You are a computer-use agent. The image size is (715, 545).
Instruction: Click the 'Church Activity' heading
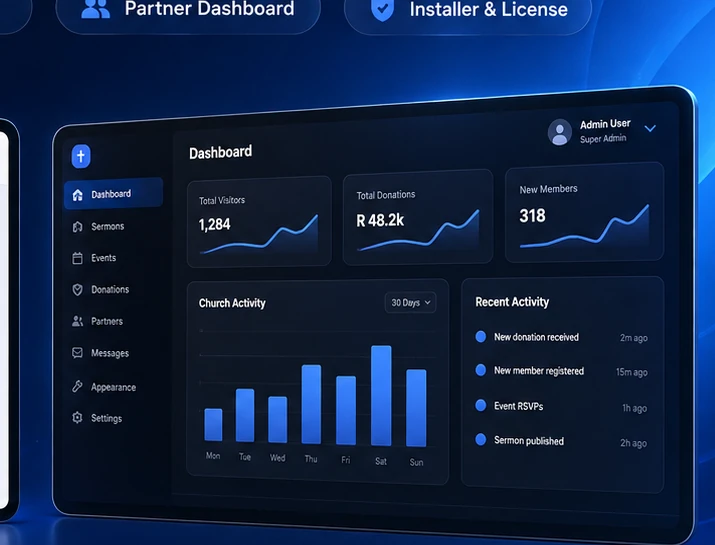click(x=232, y=303)
